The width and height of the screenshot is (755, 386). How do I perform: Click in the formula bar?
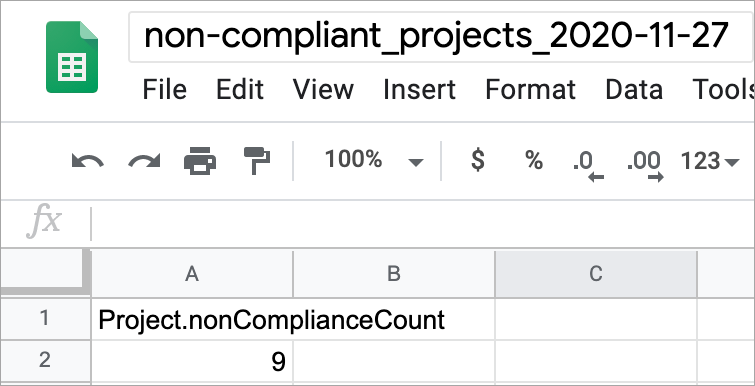(423, 223)
